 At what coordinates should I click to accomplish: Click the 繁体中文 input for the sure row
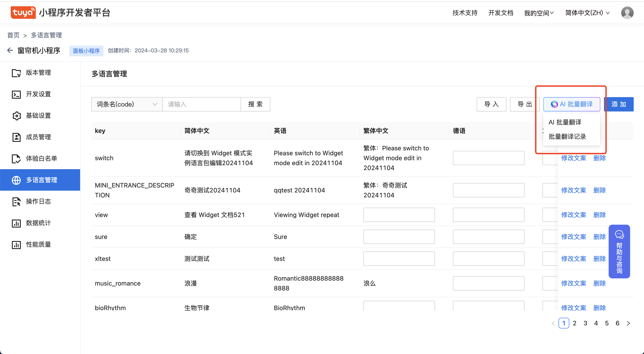pos(399,237)
